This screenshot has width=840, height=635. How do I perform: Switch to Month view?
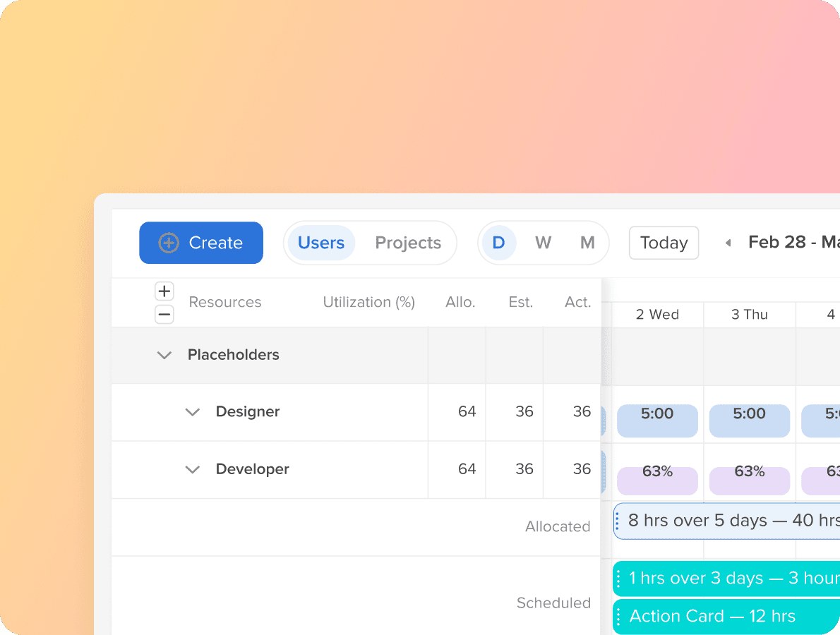587,243
